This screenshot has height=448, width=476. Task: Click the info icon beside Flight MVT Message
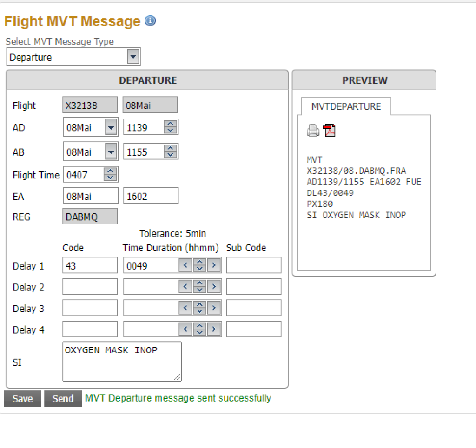150,21
